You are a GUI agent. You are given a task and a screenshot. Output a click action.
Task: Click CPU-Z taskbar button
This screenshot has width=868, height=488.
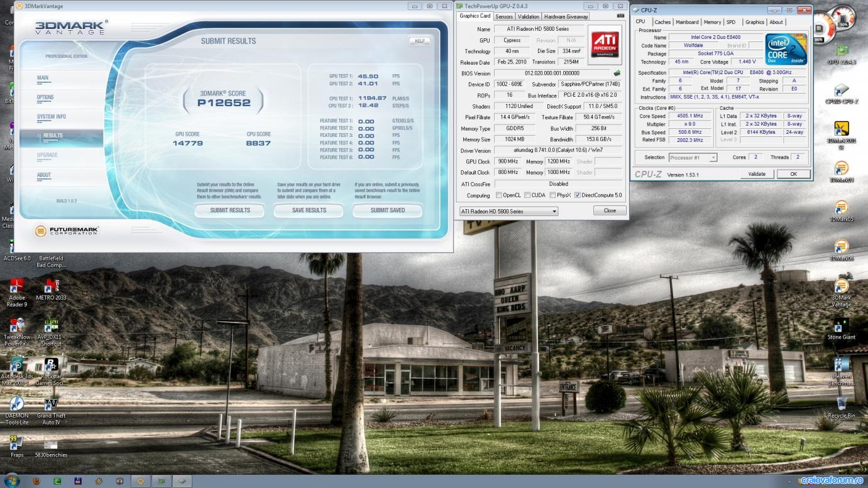coord(182,481)
